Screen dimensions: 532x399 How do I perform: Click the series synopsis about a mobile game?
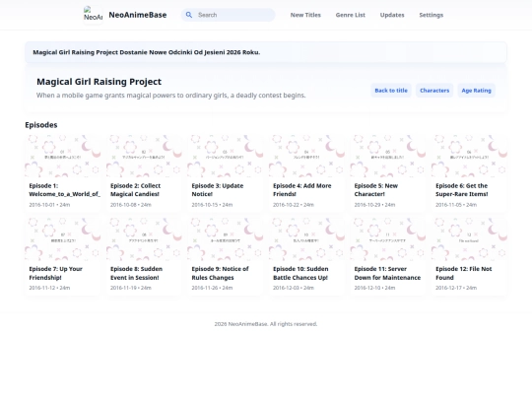[171, 96]
